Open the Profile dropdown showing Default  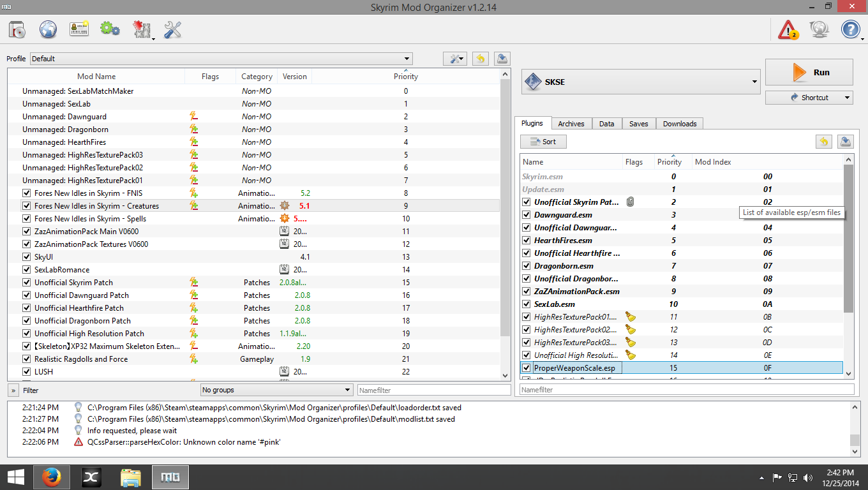(221, 59)
